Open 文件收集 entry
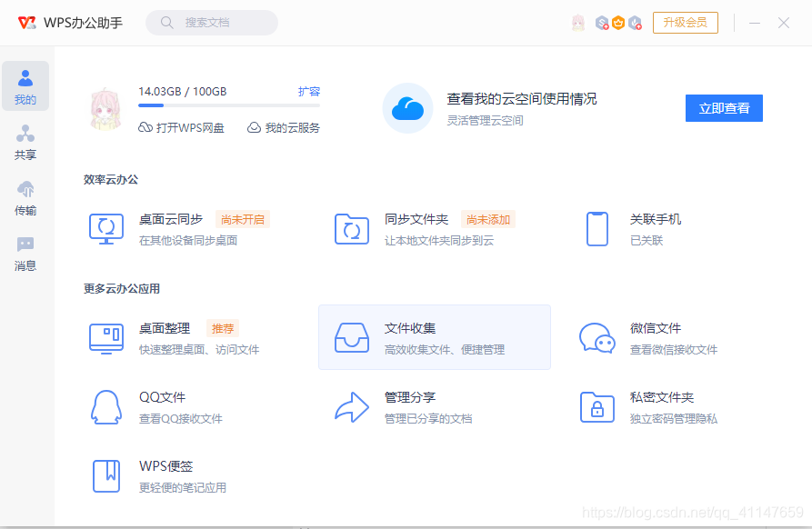812x529 pixels. [x=435, y=337]
